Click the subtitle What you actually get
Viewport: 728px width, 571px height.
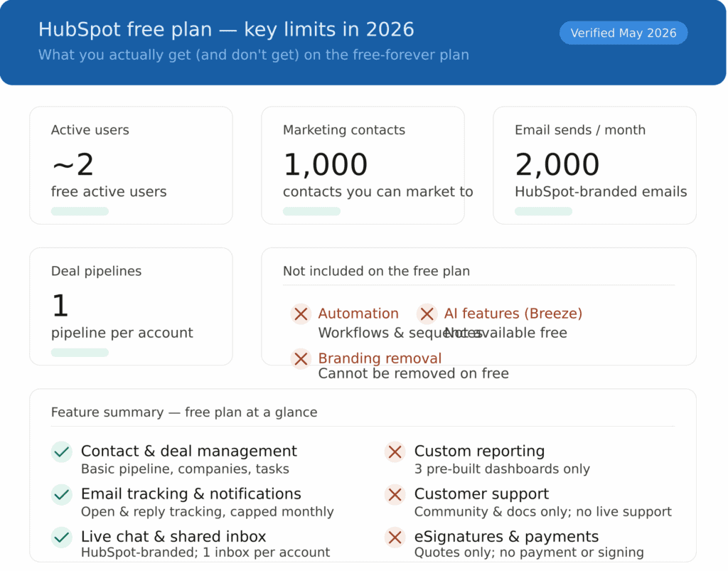click(x=254, y=55)
